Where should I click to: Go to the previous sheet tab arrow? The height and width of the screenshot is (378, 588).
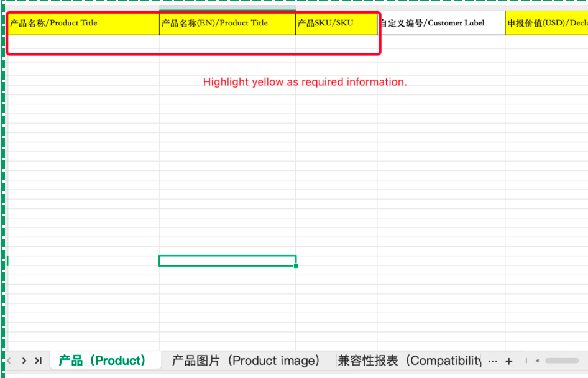click(9, 361)
